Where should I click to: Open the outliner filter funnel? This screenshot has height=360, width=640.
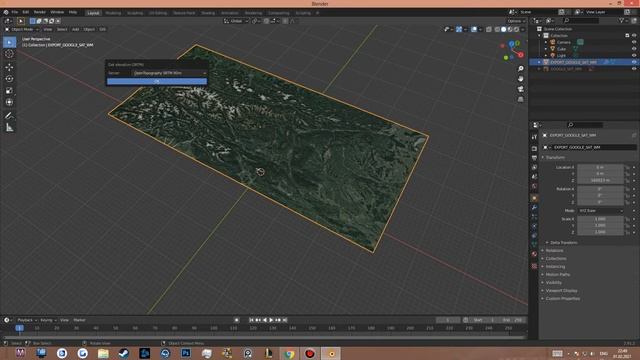point(622,20)
